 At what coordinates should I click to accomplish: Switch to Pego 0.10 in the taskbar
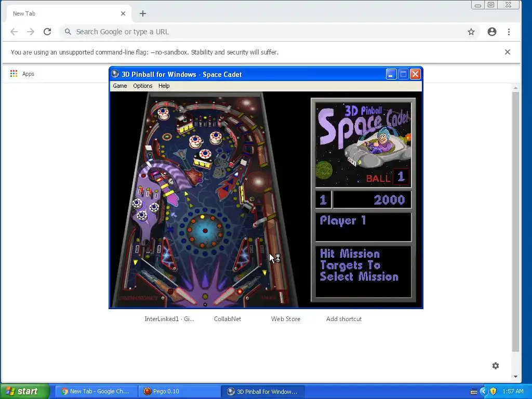tap(180, 391)
